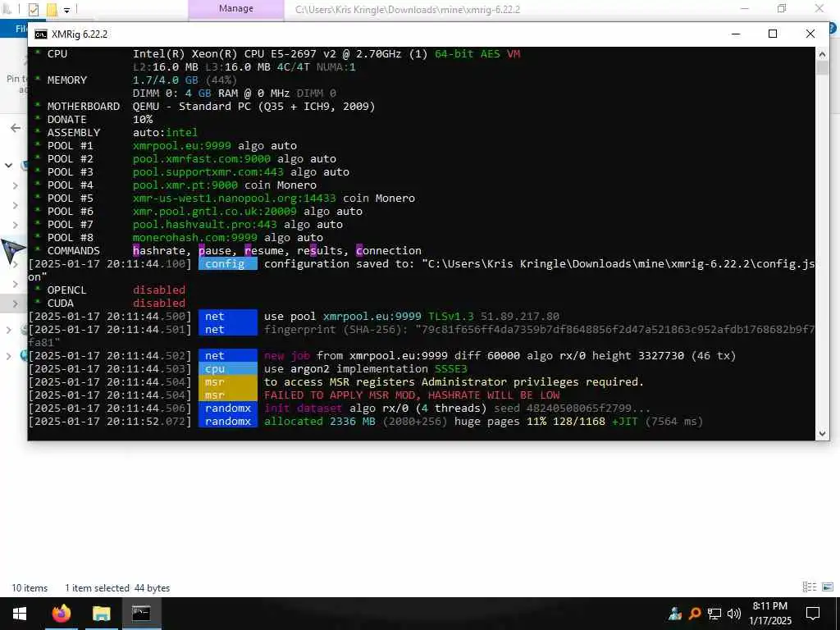Click the New folder icon in Explorer quick access toolbar
This screenshot has width=840, height=630.
coord(52,9)
